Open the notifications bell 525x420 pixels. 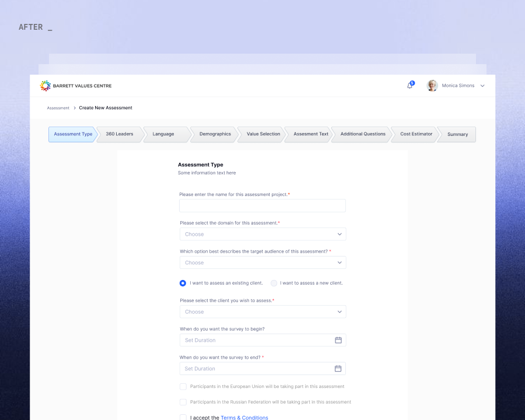point(410,85)
